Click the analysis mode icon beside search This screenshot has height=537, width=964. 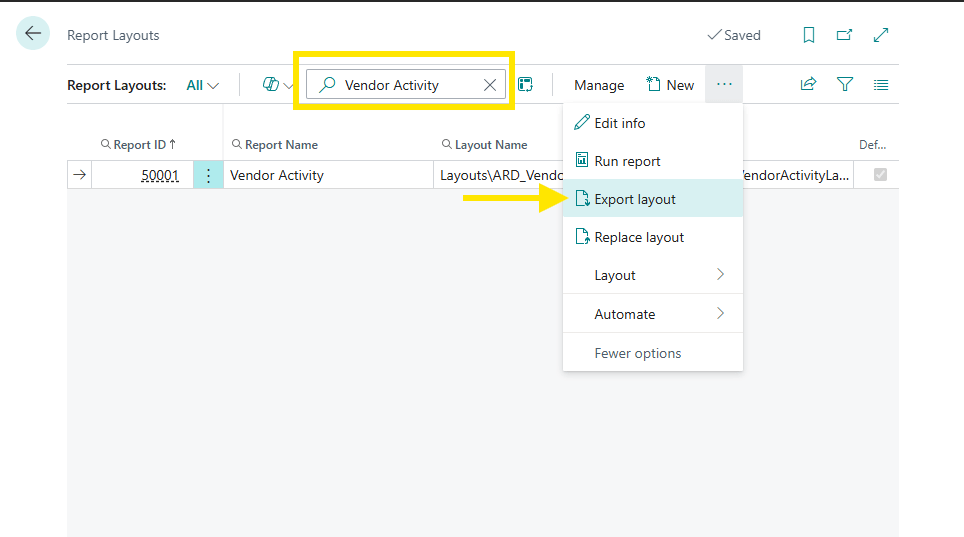pos(525,85)
